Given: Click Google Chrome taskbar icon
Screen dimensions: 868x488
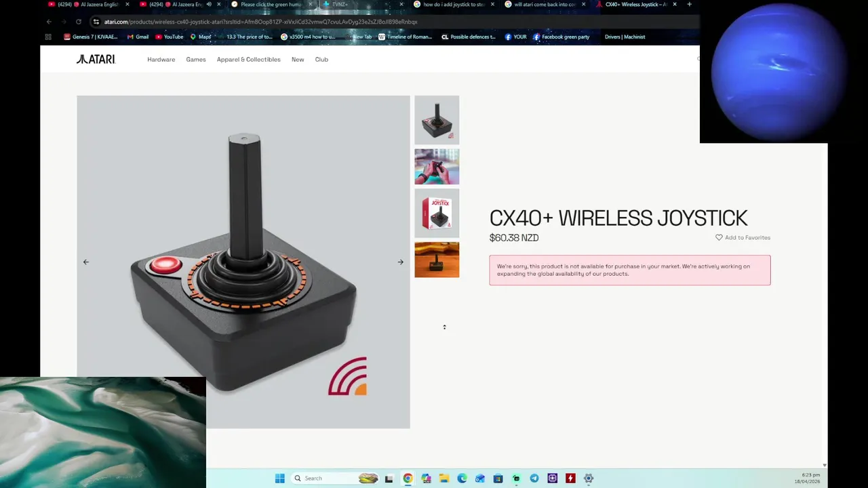Looking at the screenshot, I should click(408, 479).
